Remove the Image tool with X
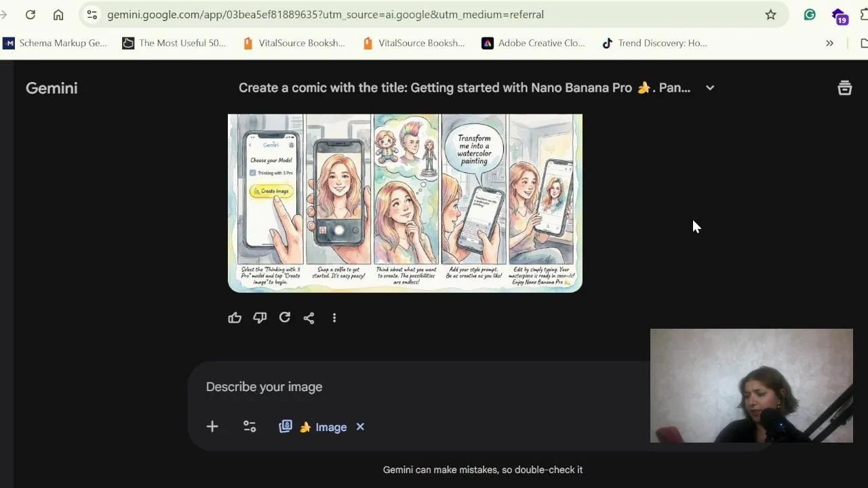The width and height of the screenshot is (868, 488). click(360, 426)
